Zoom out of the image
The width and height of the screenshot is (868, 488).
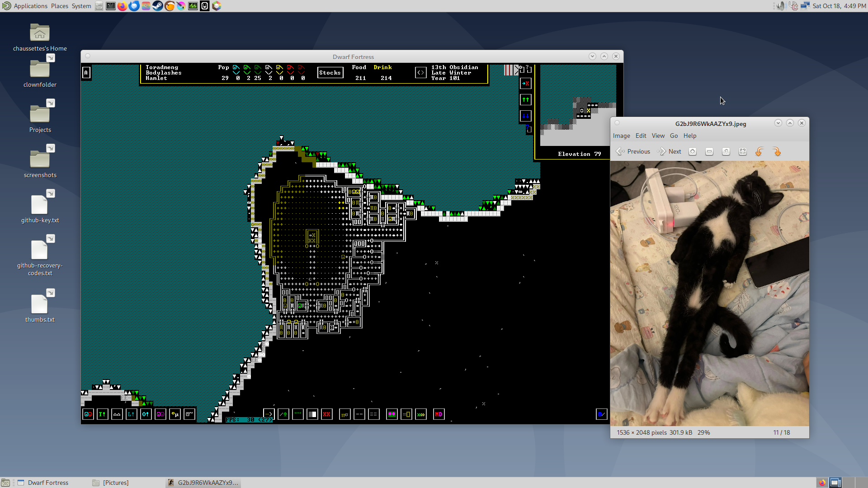point(709,152)
